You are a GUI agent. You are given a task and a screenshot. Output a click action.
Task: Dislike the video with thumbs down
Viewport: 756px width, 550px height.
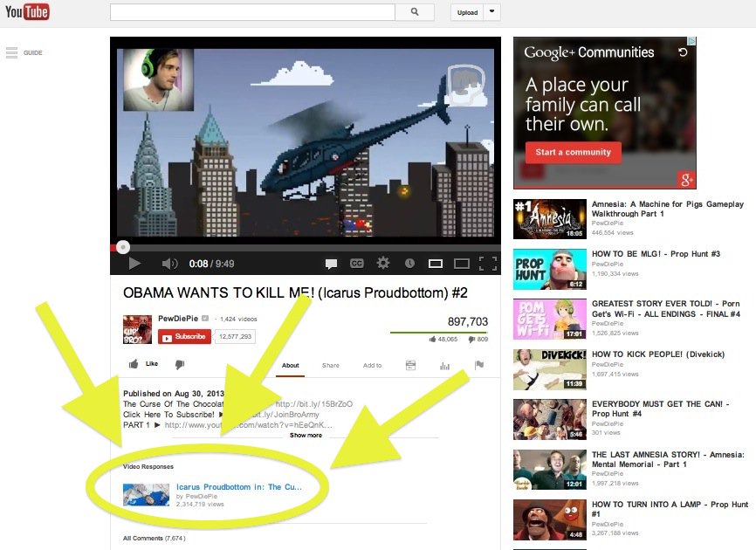(x=180, y=364)
